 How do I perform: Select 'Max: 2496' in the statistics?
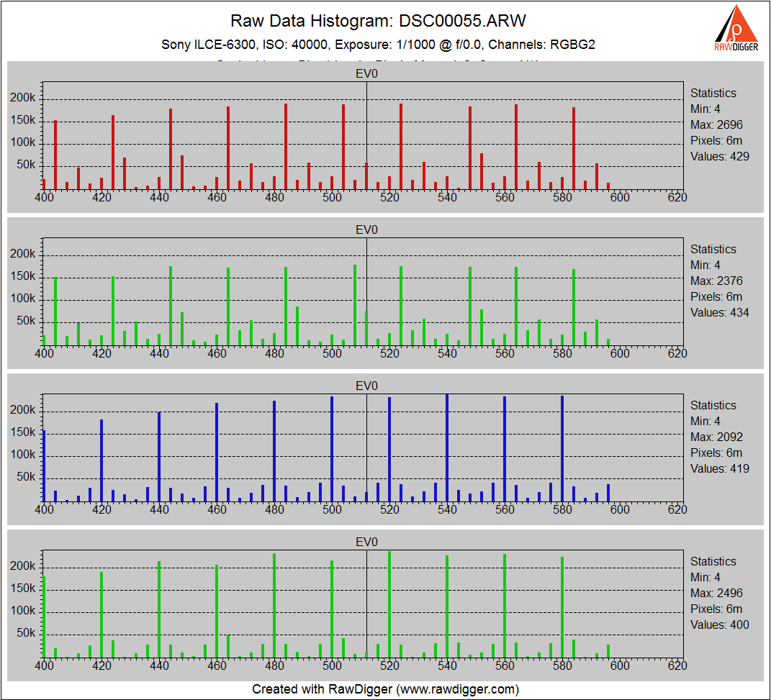click(x=716, y=594)
